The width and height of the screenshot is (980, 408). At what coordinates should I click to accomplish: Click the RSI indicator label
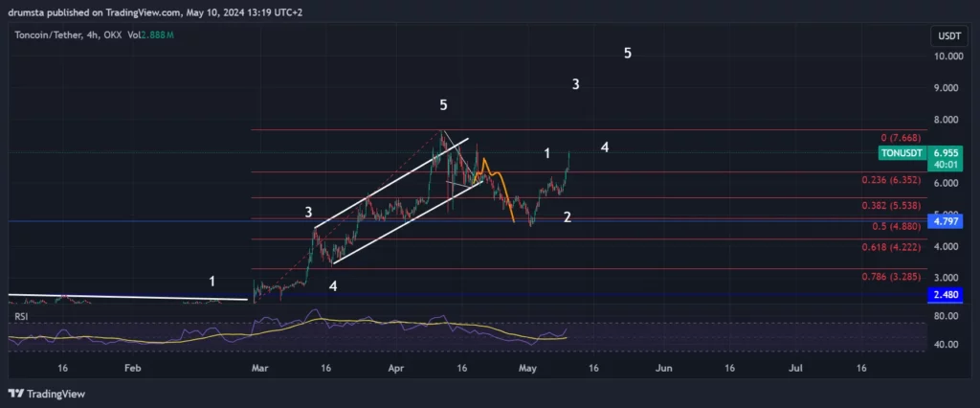(x=21, y=317)
